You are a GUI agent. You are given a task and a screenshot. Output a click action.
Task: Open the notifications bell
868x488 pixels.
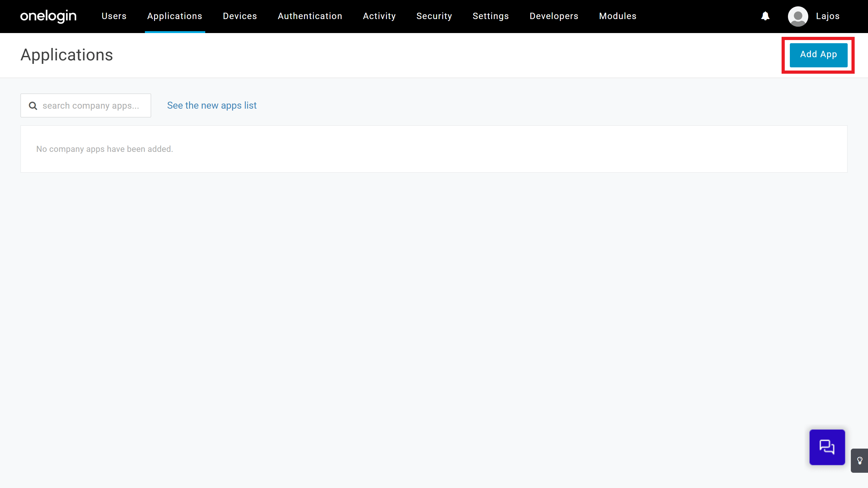(x=766, y=16)
